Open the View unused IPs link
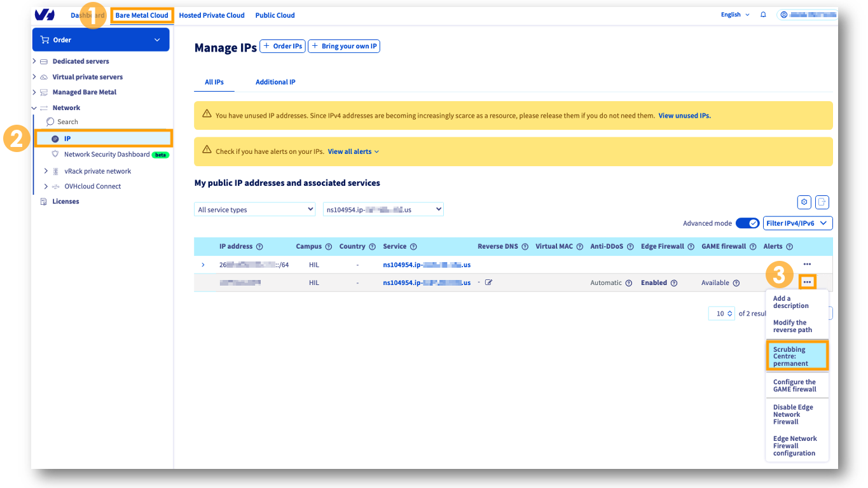This screenshot has height=488, width=868. tap(684, 116)
